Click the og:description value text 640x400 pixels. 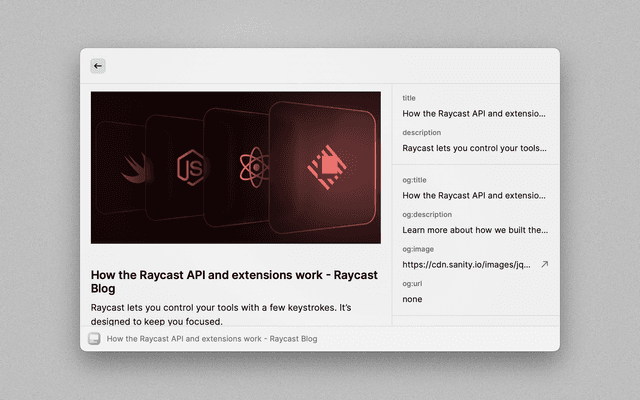[x=475, y=229]
